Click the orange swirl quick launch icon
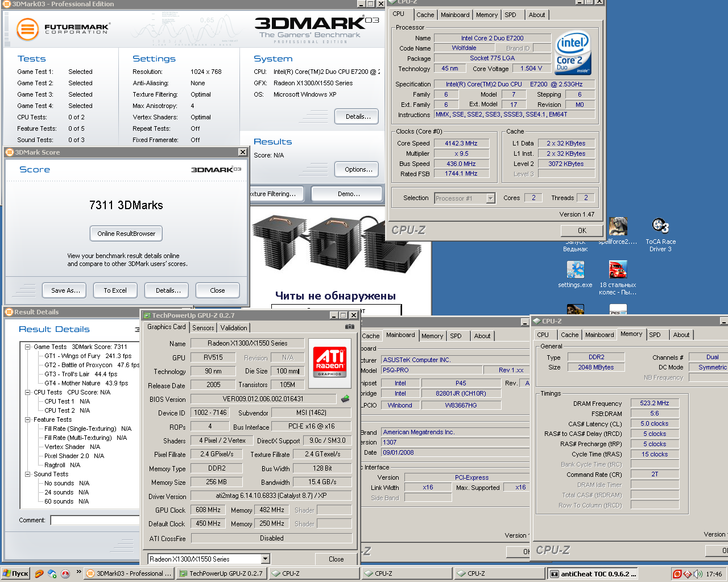The width and height of the screenshot is (728, 582). (39, 574)
